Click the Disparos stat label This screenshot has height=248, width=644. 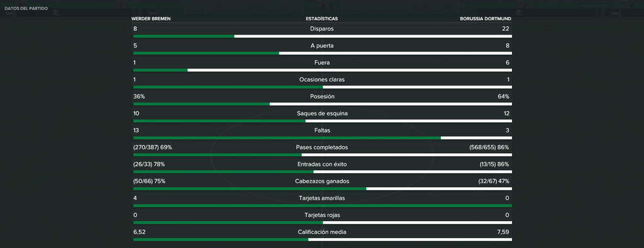click(x=322, y=29)
